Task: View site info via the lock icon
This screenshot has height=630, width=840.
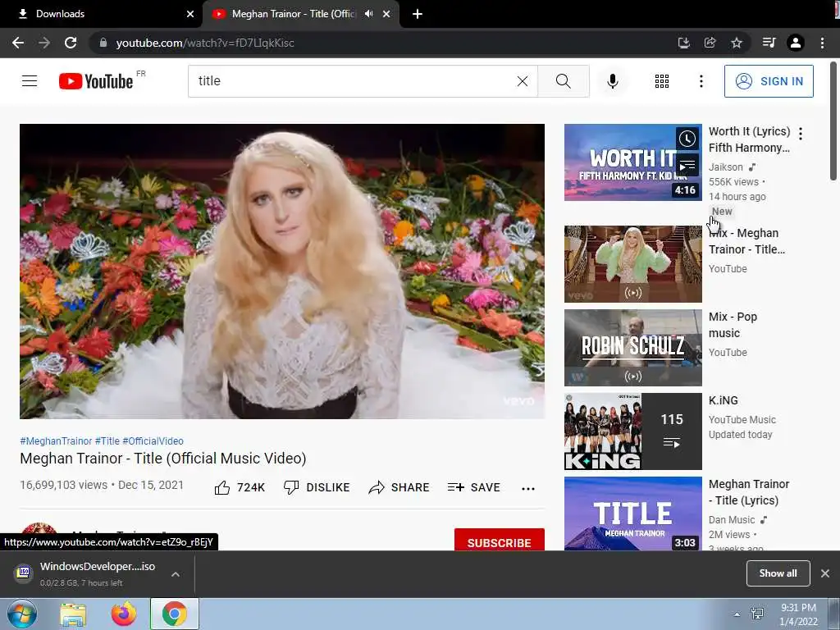Action: (x=103, y=43)
